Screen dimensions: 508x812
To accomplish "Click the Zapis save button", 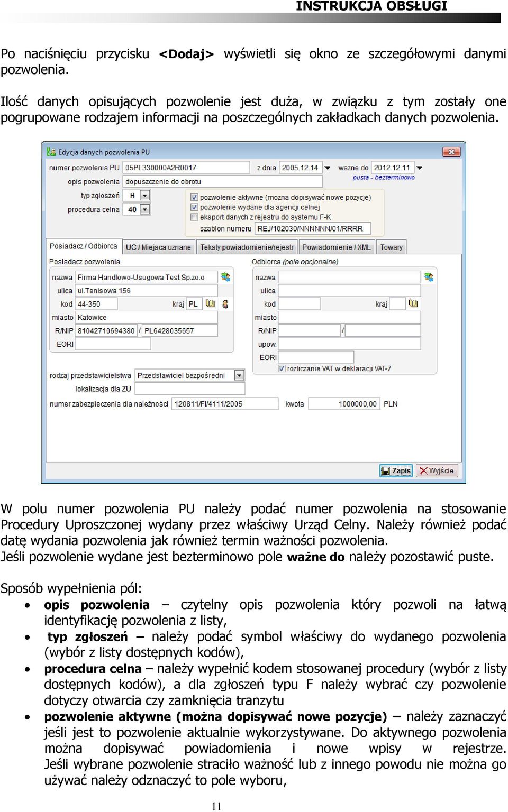I will coord(396,470).
